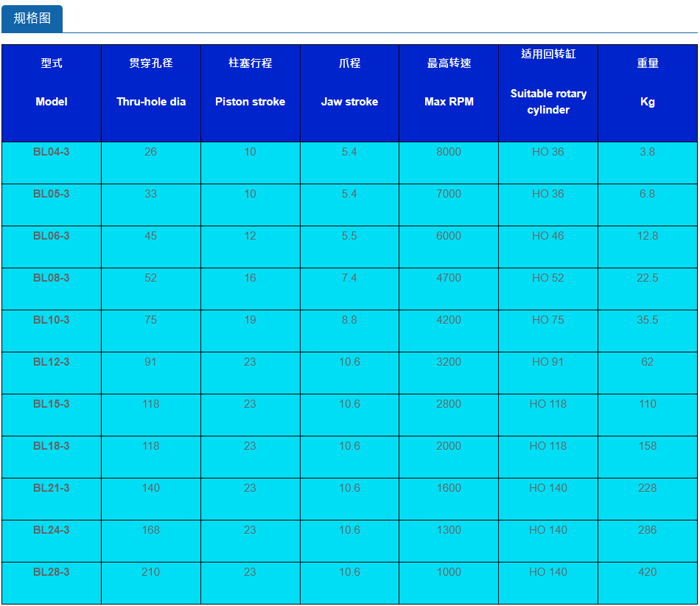
Task: Click weight value 158
Action: point(648,446)
